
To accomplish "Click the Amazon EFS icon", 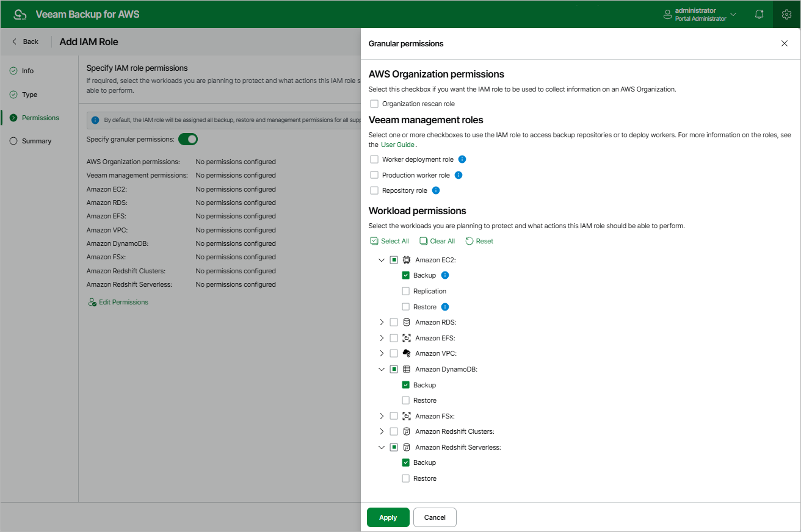I will coord(407,338).
